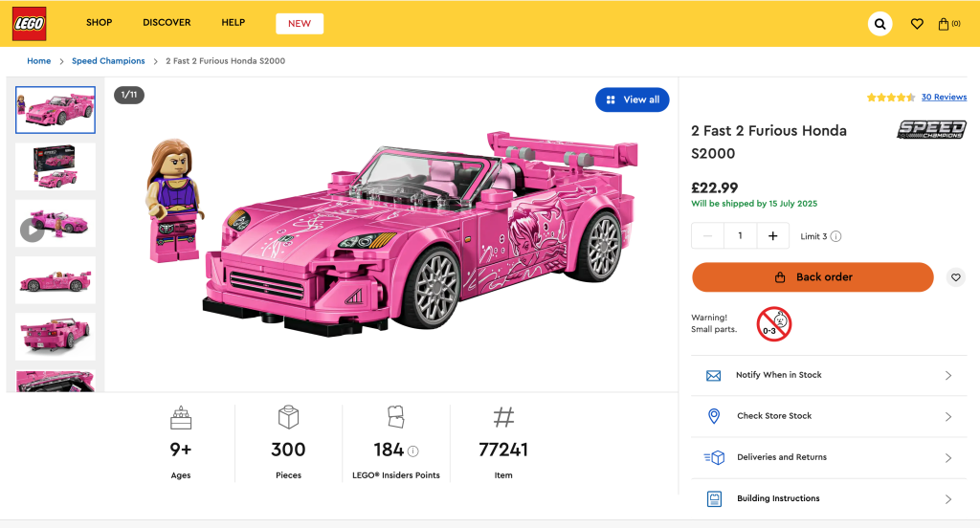The image size is (980, 528).
Task: Click the Limit 3 info icon
Action: pyautogui.click(x=835, y=237)
